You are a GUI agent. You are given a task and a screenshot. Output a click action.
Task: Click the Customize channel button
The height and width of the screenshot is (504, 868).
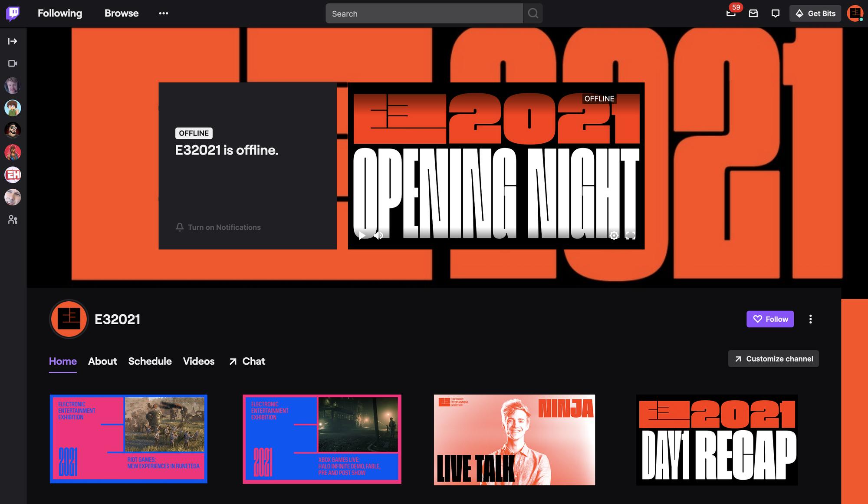tap(773, 359)
